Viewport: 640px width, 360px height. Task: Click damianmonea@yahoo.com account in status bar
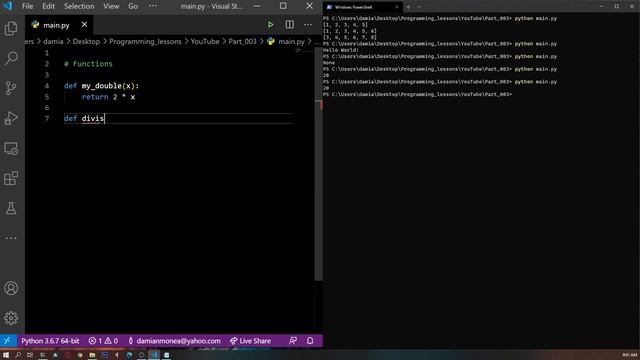click(174, 340)
